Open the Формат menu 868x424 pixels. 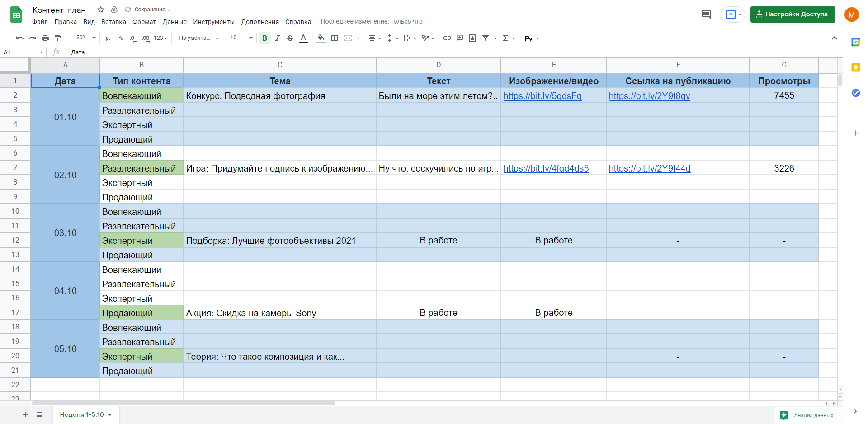click(x=144, y=22)
